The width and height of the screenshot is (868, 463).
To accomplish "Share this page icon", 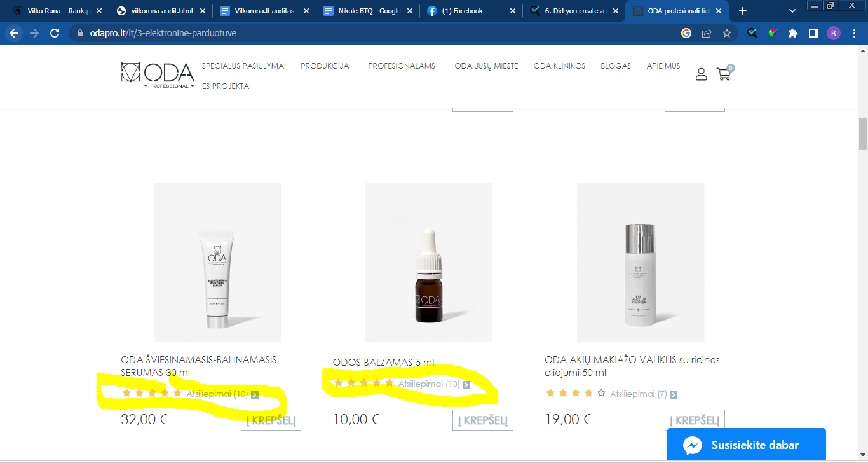I will click(x=707, y=33).
